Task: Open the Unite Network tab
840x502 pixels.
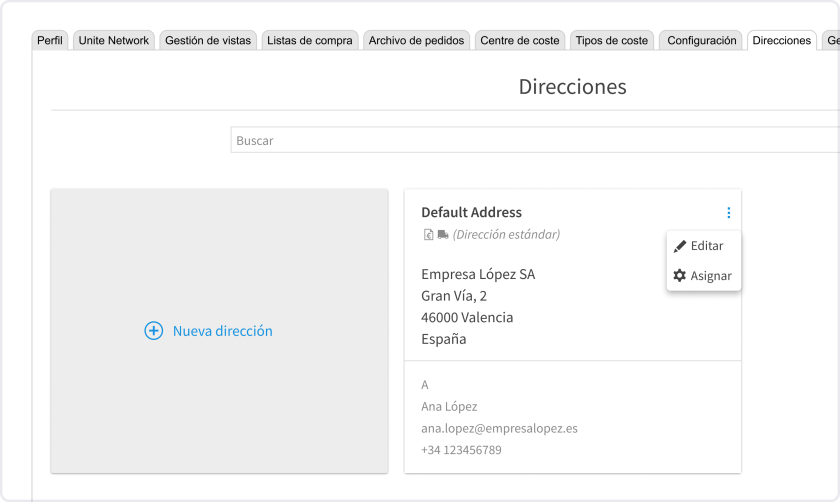Action: [x=113, y=41]
